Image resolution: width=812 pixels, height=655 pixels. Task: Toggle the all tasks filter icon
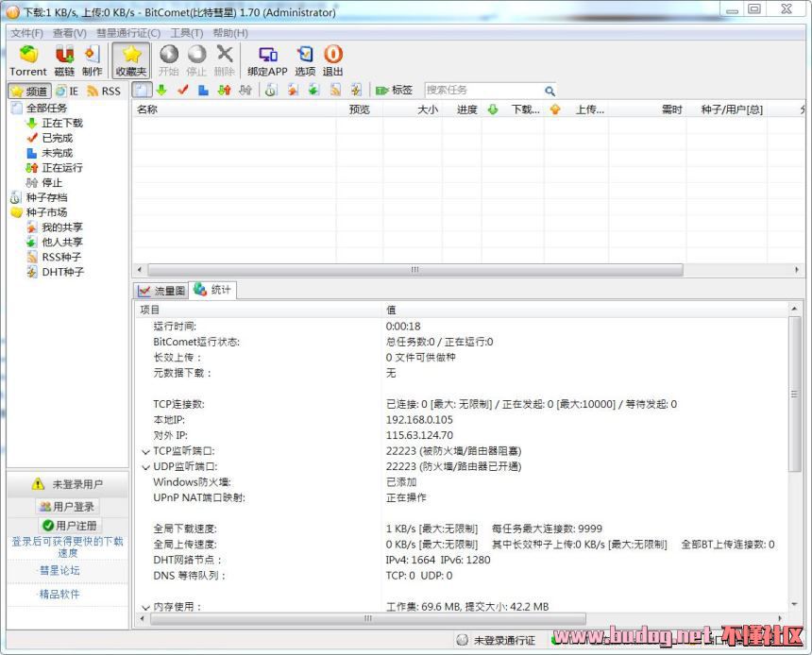coord(142,90)
